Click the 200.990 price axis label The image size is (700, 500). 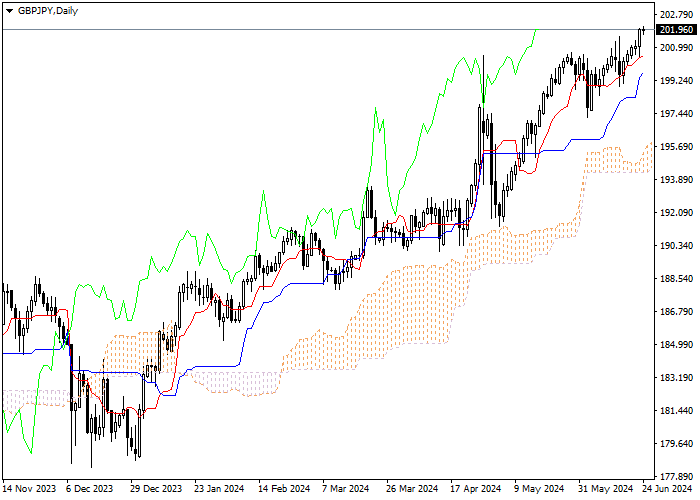coord(676,48)
